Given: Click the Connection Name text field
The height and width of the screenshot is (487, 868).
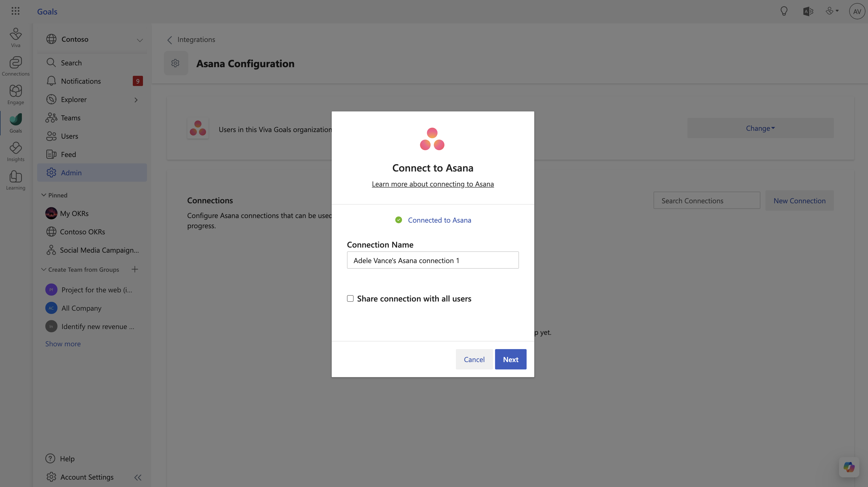Looking at the screenshot, I should point(433,260).
